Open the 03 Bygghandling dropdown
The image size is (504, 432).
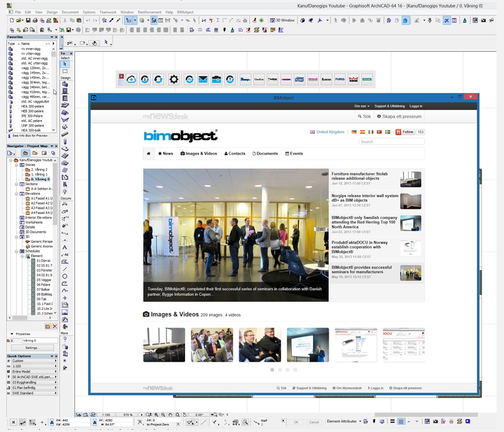tap(34, 382)
